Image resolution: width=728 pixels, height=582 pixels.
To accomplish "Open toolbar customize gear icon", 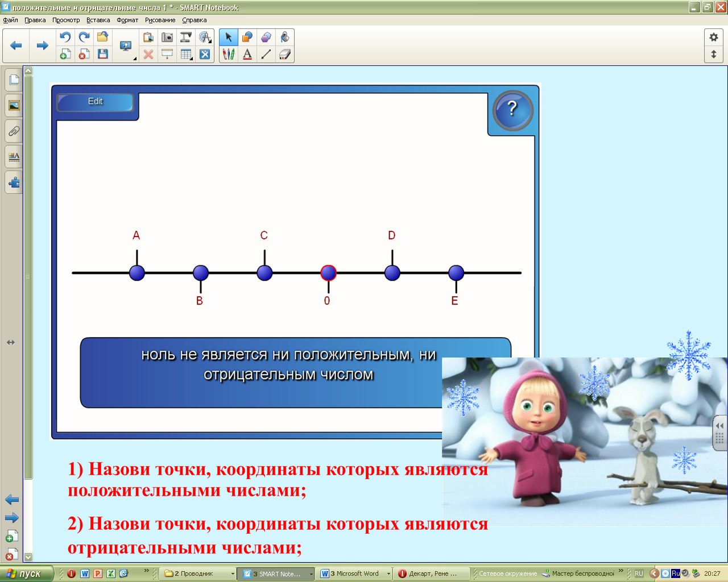I will [x=714, y=38].
